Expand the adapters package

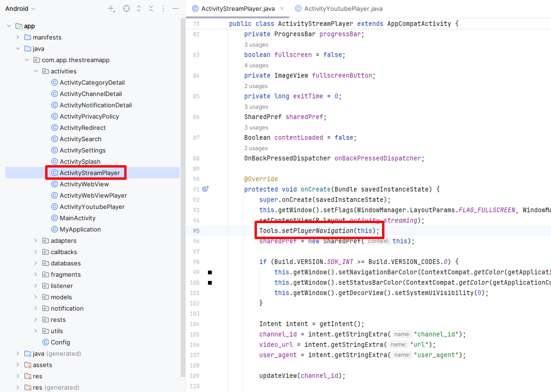[36, 240]
